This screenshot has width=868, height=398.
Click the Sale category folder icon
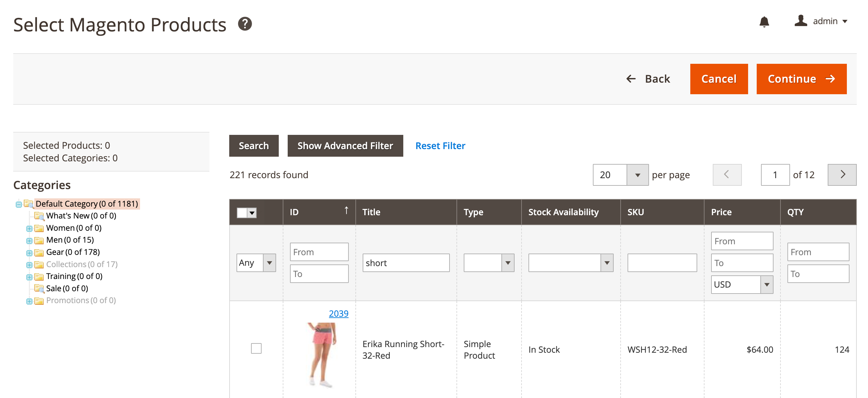pyautogui.click(x=39, y=288)
